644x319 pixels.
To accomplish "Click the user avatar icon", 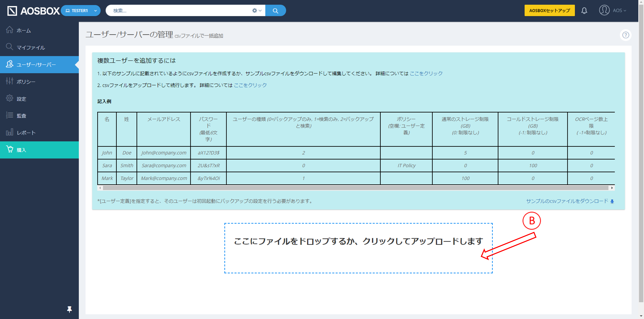I will (x=604, y=10).
